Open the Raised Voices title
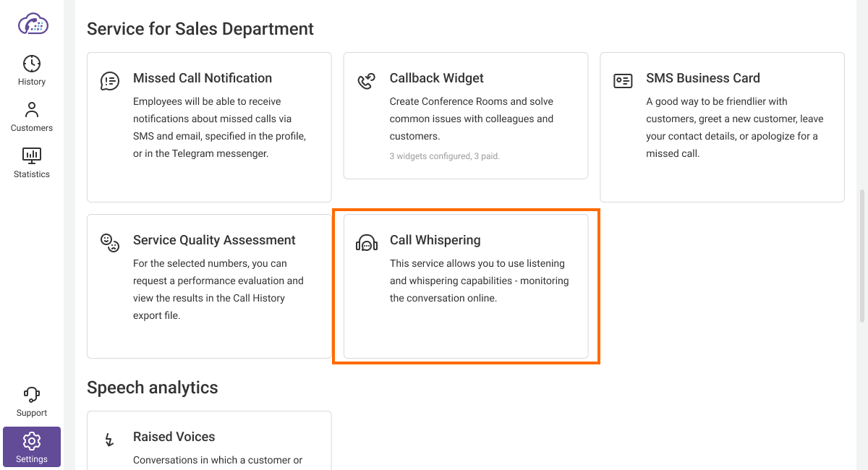868x470 pixels. 174,437
